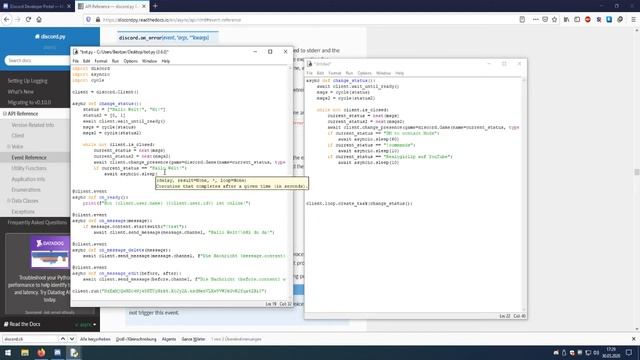Click the tracking protection shield icon

coord(89,20)
